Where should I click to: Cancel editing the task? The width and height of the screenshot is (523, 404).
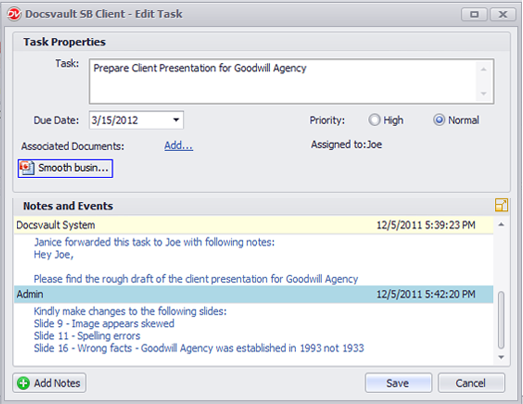pyautogui.click(x=471, y=383)
